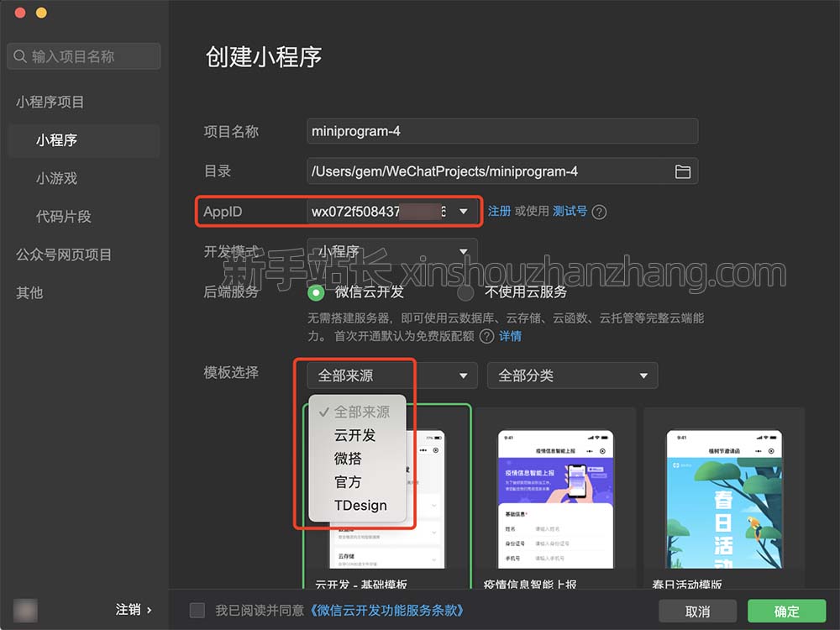Select the 春日活动模版 template thumbnail

pos(724,499)
